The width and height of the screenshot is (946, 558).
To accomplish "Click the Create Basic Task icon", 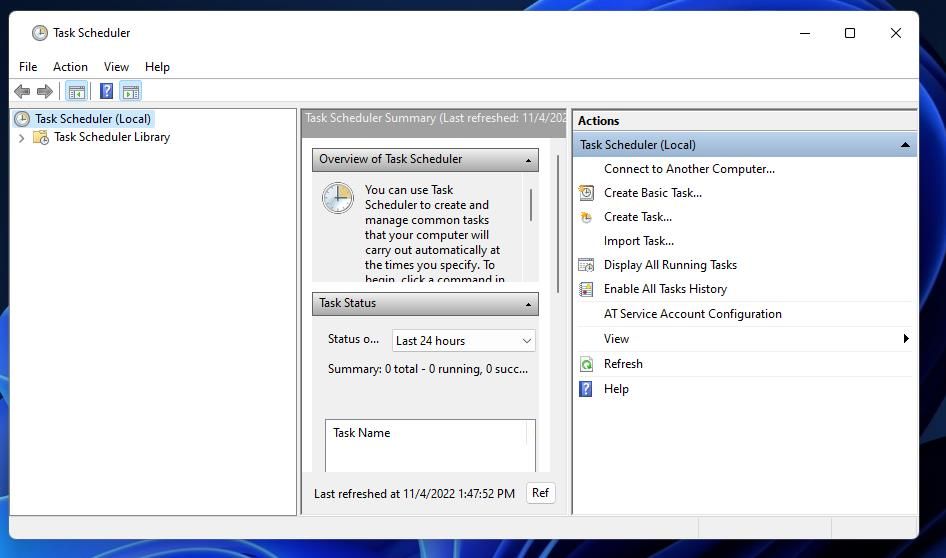I will [x=586, y=193].
